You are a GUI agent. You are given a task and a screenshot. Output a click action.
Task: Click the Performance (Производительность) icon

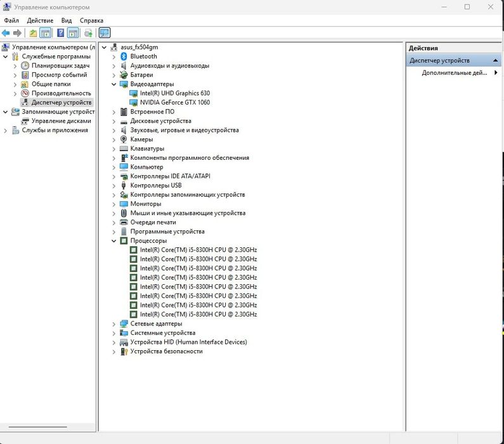[x=25, y=93]
